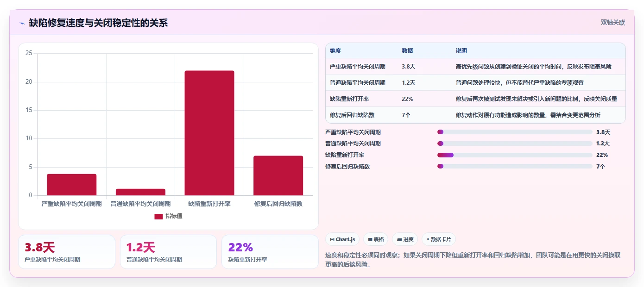This screenshot has height=287, width=644.
Task: Click the 3.8天 data card
Action: pos(67,252)
